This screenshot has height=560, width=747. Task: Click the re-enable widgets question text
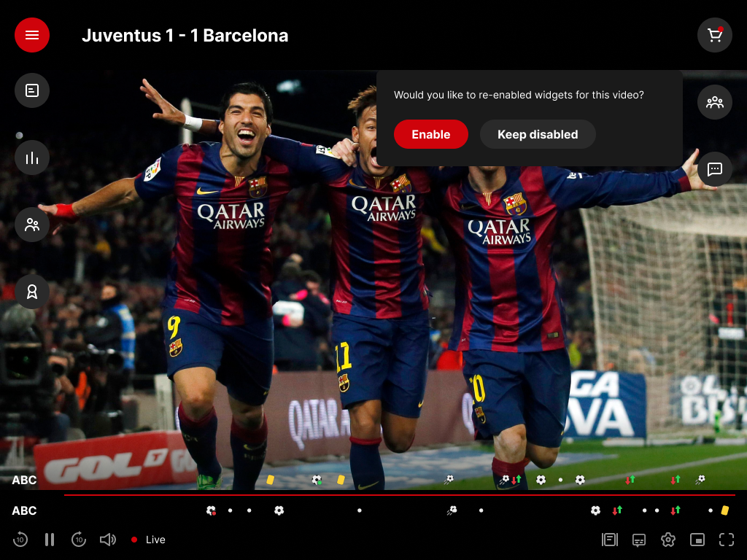(519, 95)
